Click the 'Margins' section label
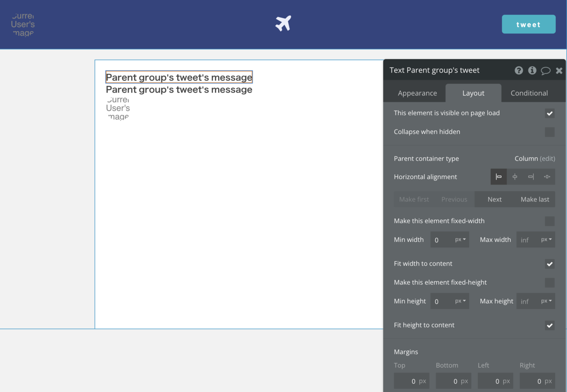The width and height of the screenshot is (567, 392). 406,352
